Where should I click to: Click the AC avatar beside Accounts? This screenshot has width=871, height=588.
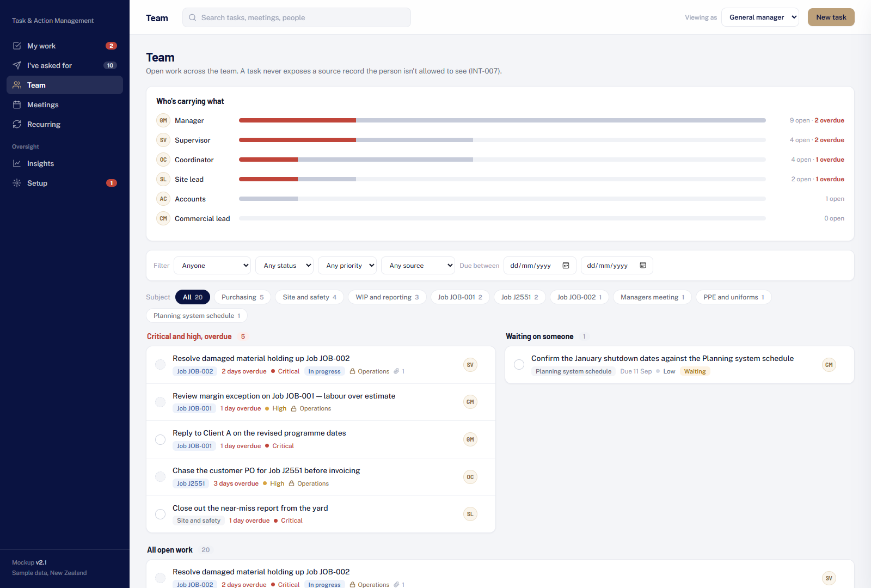click(163, 199)
